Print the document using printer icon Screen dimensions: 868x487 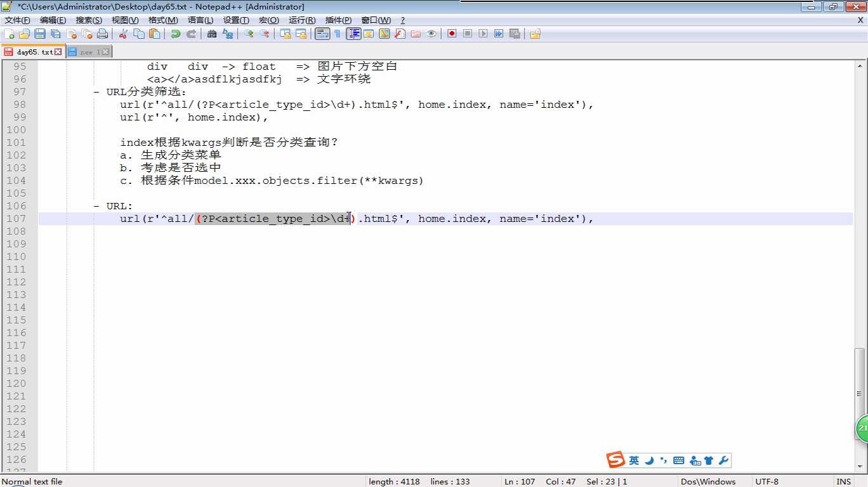(x=102, y=34)
